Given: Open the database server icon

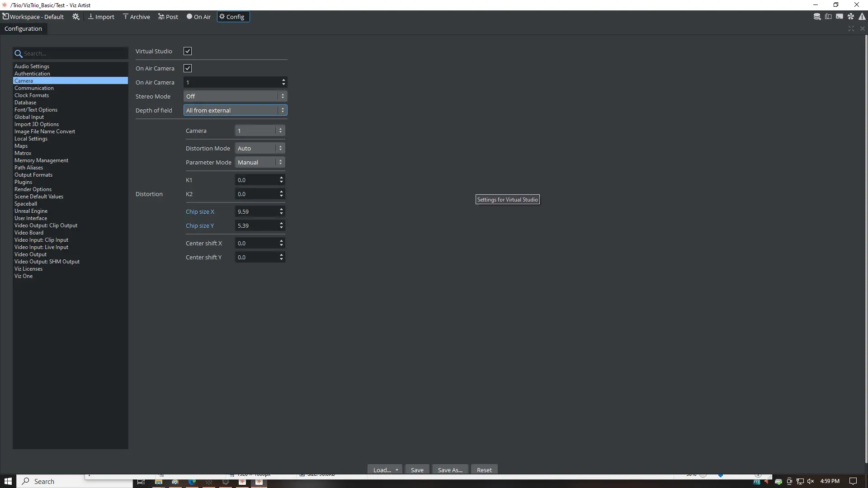Looking at the screenshot, I should [817, 17].
